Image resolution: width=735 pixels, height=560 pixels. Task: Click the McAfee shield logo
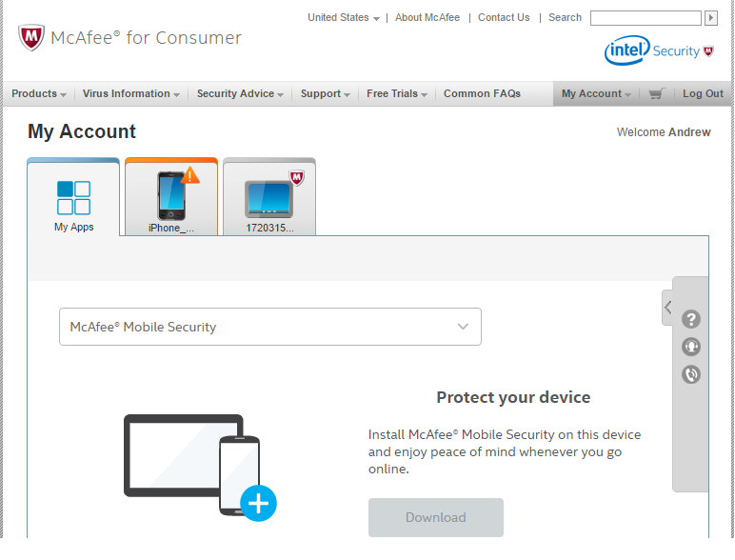click(x=30, y=37)
